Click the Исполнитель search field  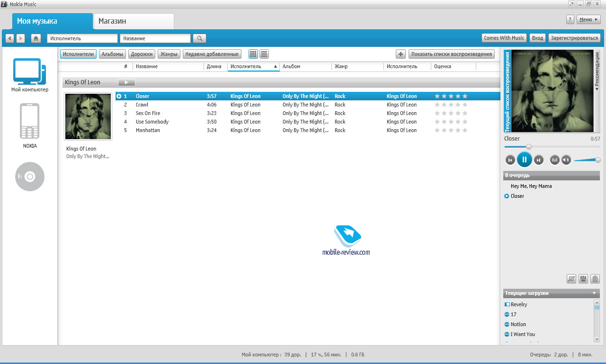point(82,38)
